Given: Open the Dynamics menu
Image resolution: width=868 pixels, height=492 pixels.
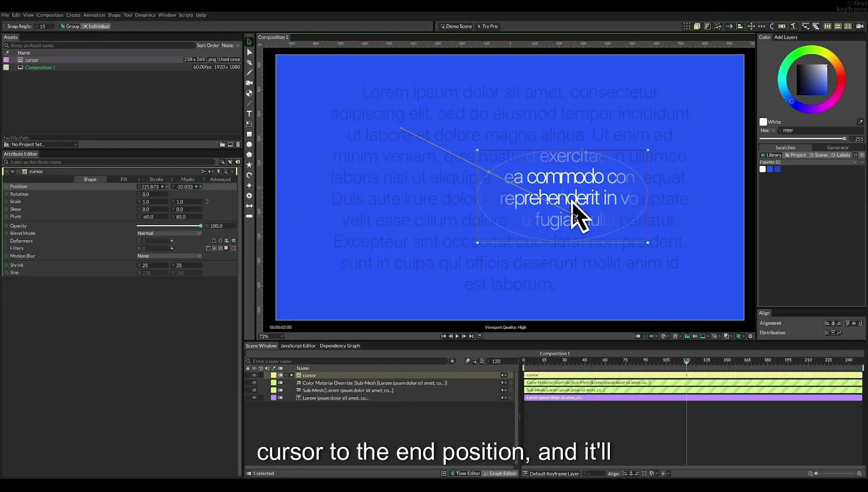Looking at the screenshot, I should pos(145,15).
